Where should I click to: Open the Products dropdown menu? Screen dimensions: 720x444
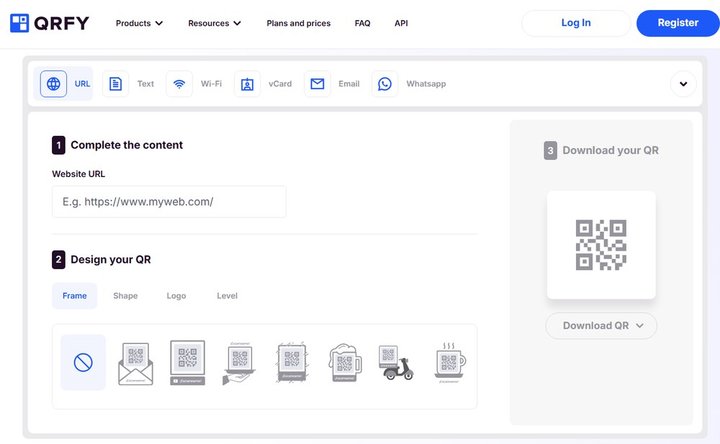tap(139, 23)
